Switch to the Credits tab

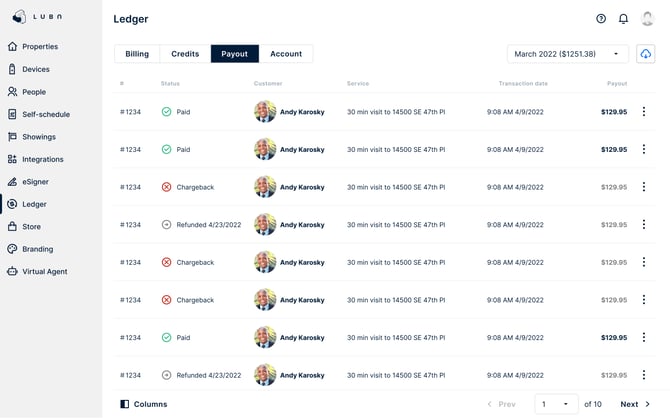pos(185,54)
